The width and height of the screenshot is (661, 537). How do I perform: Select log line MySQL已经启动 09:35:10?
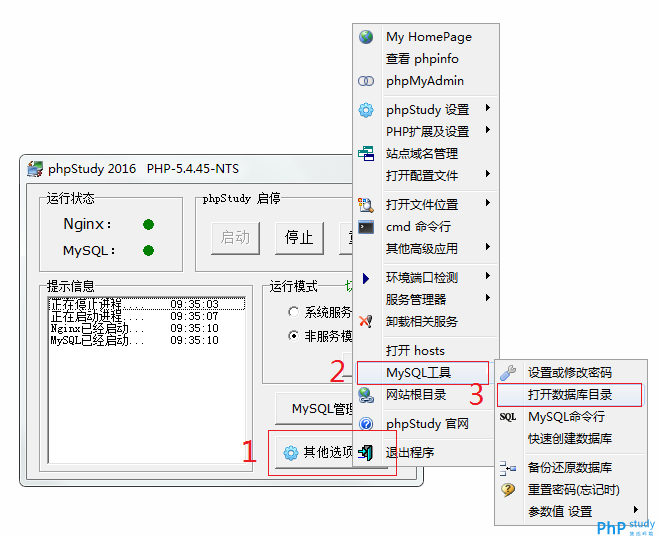click(147, 340)
